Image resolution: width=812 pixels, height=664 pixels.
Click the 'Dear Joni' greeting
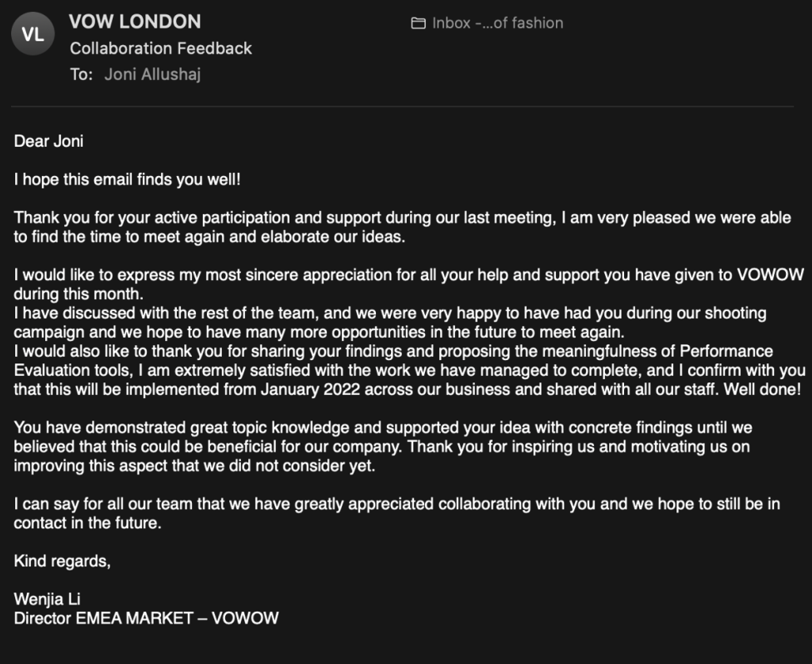[48, 141]
